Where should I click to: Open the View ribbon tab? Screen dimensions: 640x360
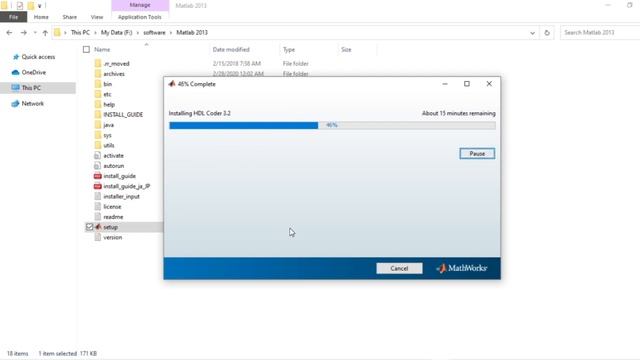(x=97, y=17)
